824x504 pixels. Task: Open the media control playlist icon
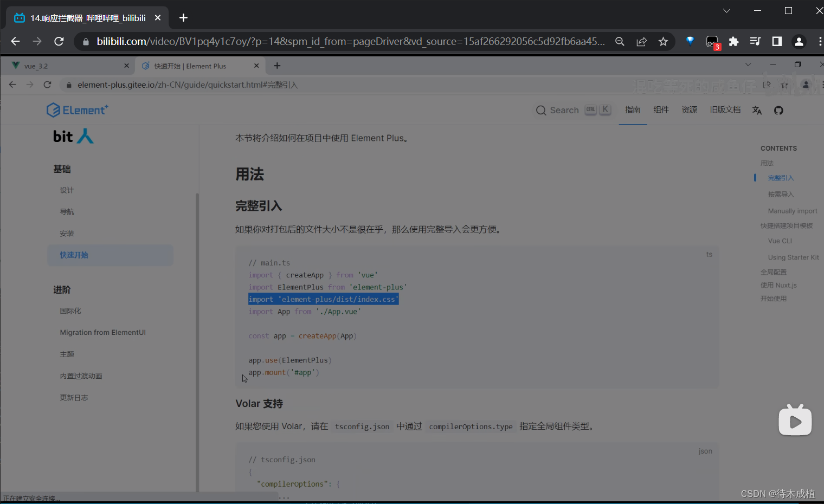point(755,42)
